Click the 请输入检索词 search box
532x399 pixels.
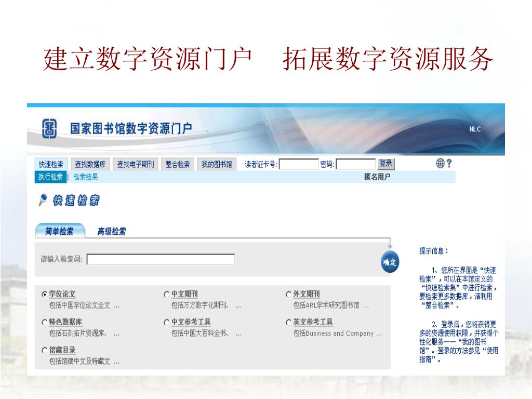[x=161, y=259]
